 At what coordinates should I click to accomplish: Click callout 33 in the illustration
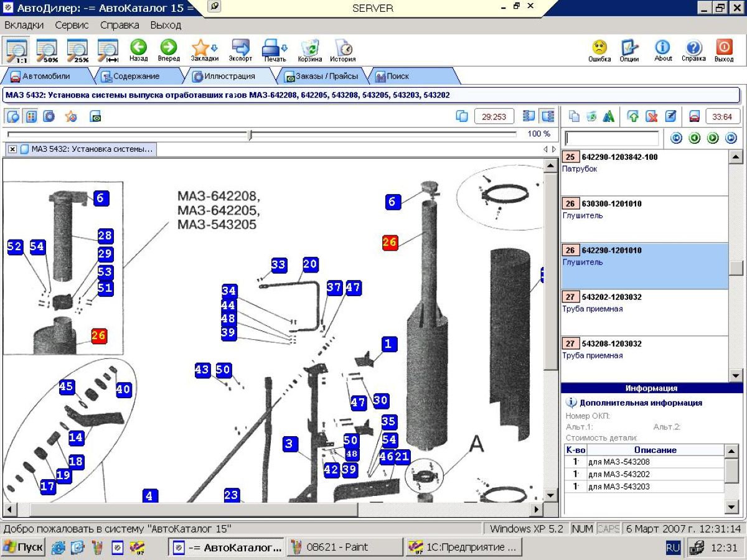coord(278,265)
